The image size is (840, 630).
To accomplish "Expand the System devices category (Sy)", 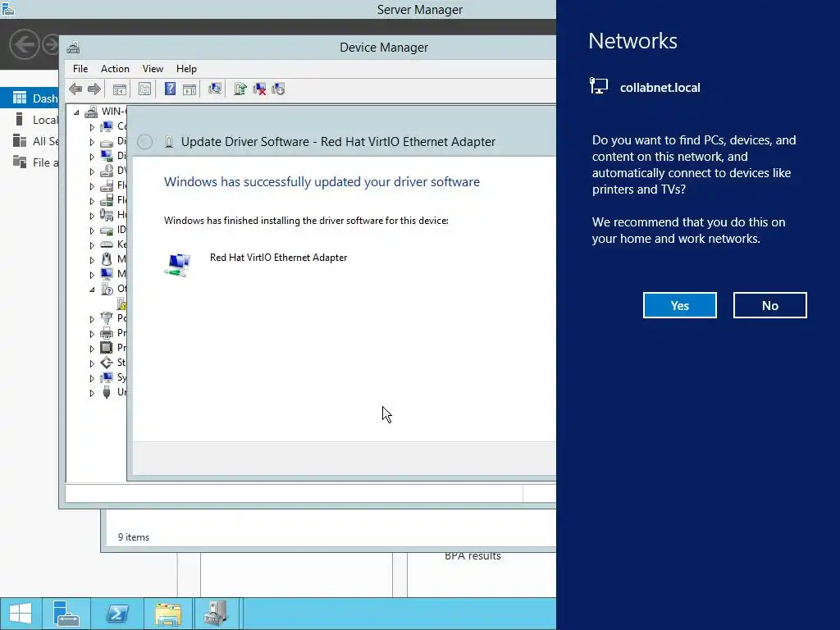I will [x=92, y=378].
